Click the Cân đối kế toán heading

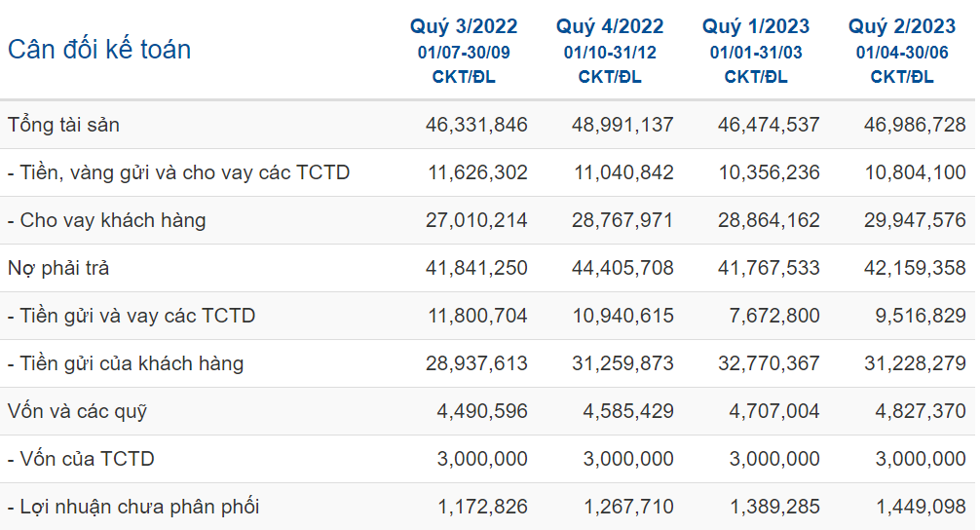click(x=99, y=50)
